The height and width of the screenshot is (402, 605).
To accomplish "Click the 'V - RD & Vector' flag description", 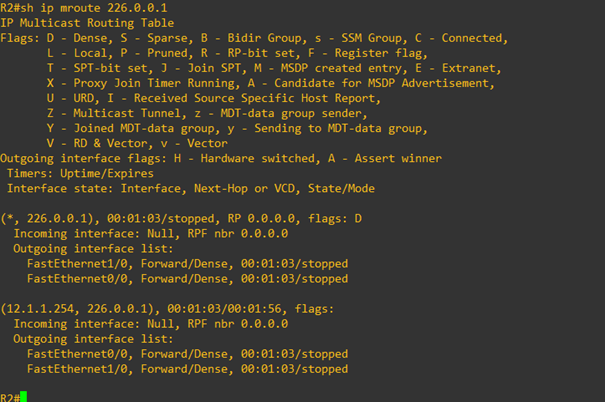I will coord(97,144).
